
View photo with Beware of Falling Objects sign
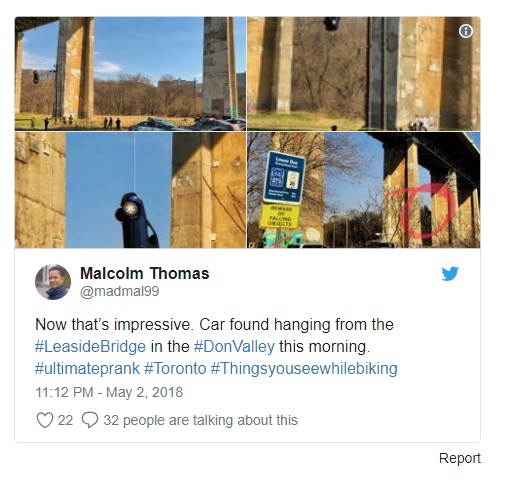pos(364,190)
